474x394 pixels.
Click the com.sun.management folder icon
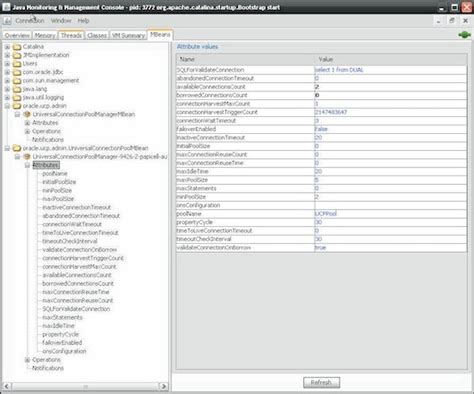(x=17, y=81)
